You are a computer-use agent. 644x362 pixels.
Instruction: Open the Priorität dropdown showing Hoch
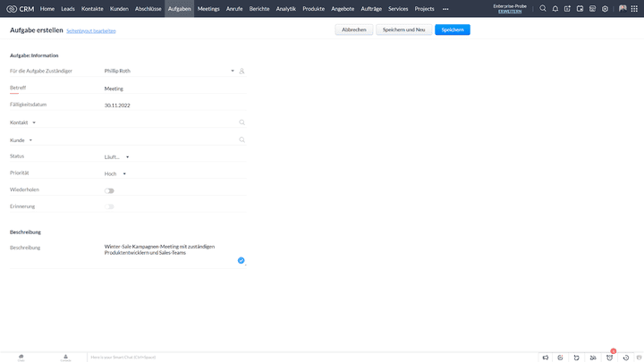pos(115,174)
